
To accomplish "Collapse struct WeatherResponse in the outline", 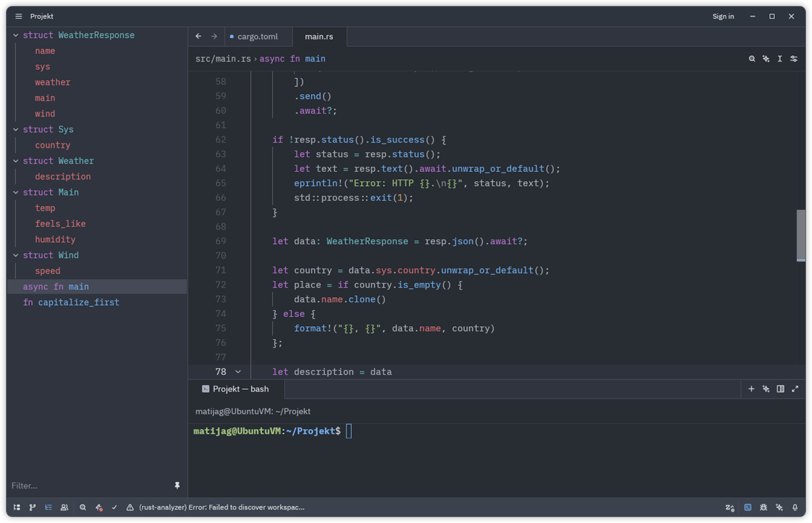I will click(x=16, y=35).
